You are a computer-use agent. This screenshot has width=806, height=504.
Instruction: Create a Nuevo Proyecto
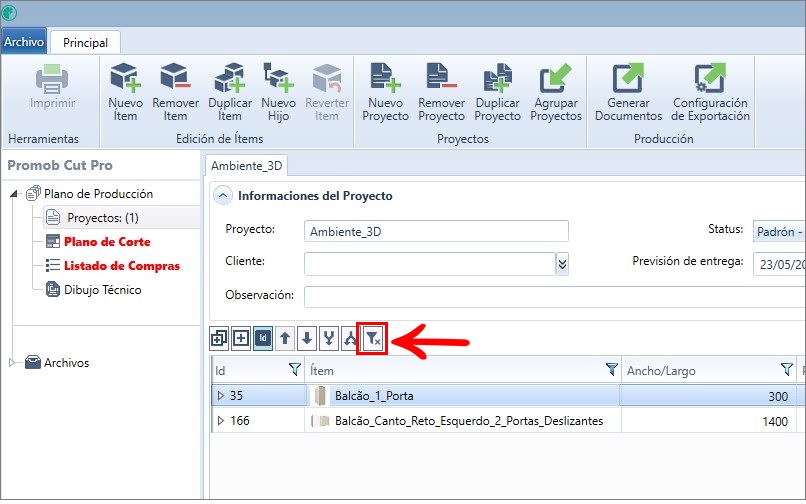[x=385, y=92]
